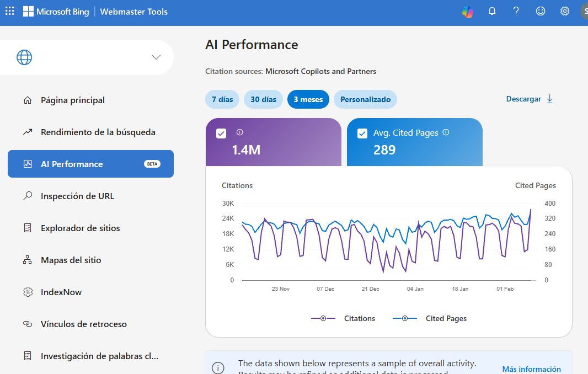
Task: Select the 7 días range
Action: (222, 99)
